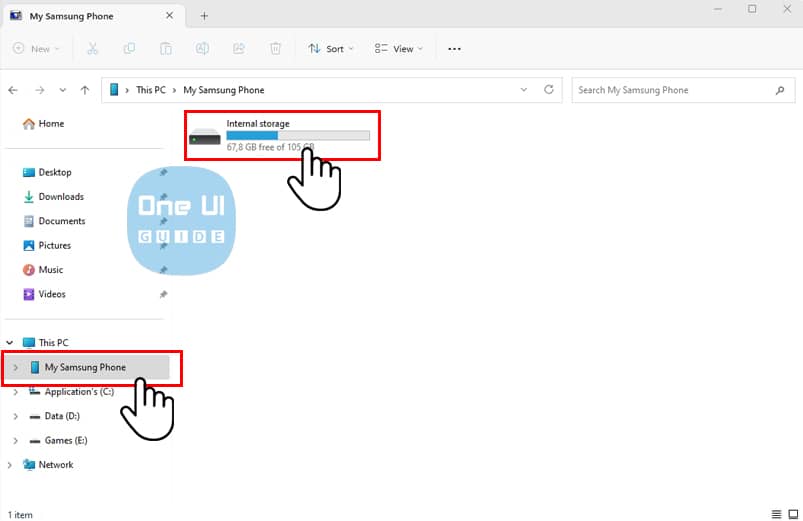Select Downloads in the navigation pane
803x521 pixels.
pyautogui.click(x=60, y=197)
